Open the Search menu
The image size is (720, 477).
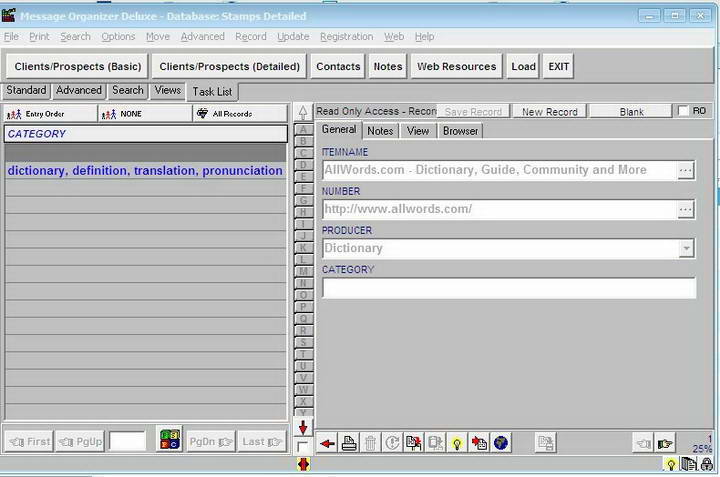tap(75, 37)
